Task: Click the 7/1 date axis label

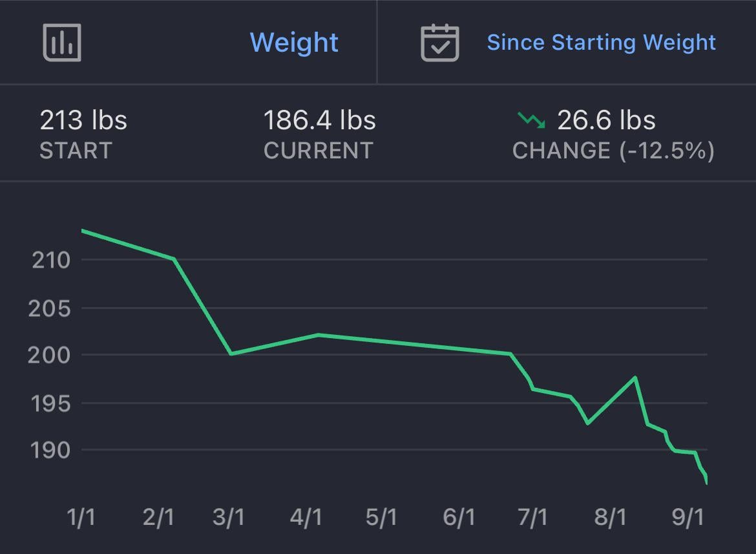Action: (x=532, y=518)
